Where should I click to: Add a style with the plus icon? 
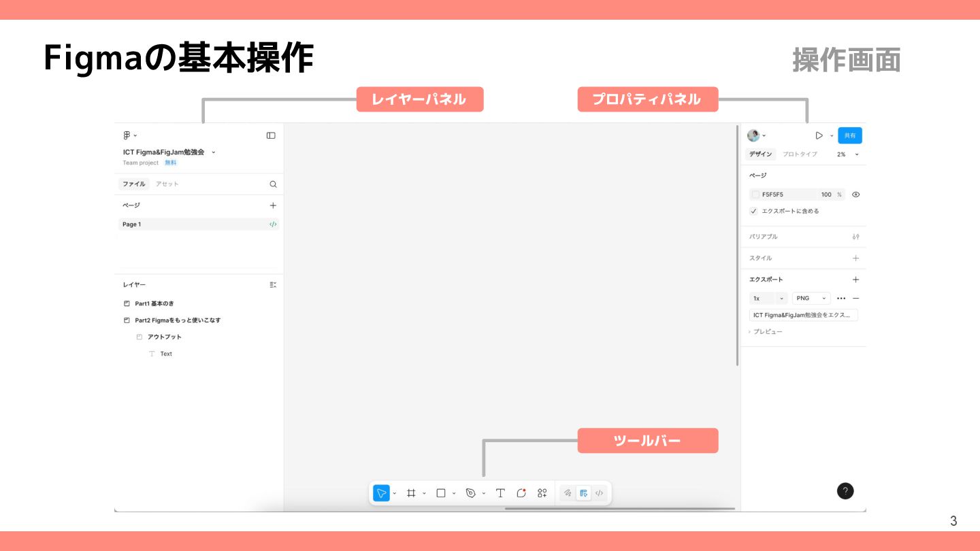[x=855, y=258]
